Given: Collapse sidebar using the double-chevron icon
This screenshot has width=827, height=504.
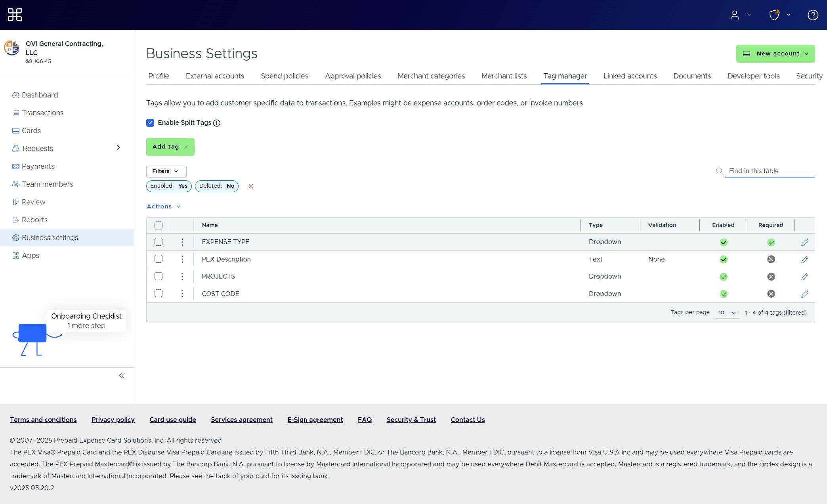Looking at the screenshot, I should (122, 376).
